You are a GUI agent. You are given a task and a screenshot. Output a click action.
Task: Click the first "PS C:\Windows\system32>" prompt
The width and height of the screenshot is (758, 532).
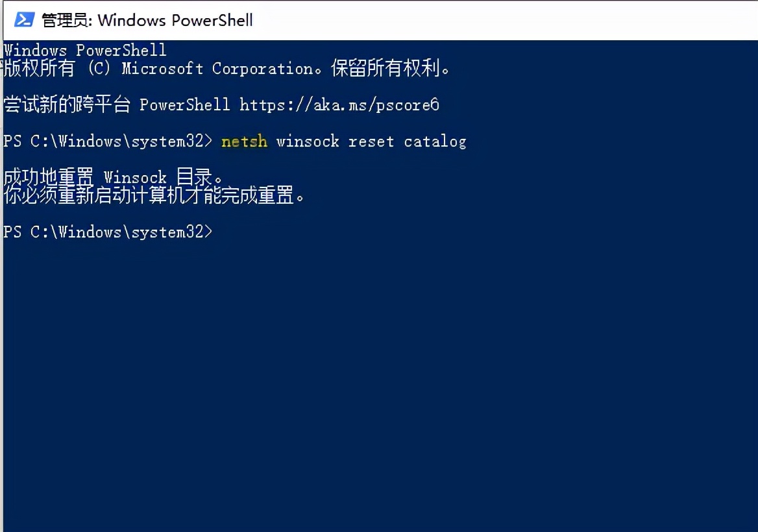click(x=108, y=141)
